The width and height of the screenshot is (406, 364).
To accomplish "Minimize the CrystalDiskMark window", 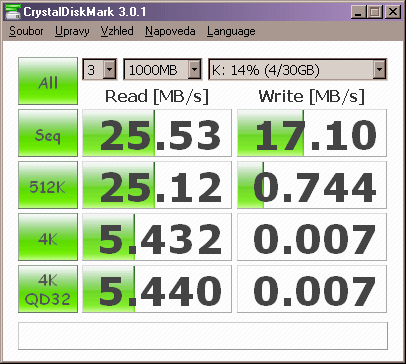I will point(359,12).
